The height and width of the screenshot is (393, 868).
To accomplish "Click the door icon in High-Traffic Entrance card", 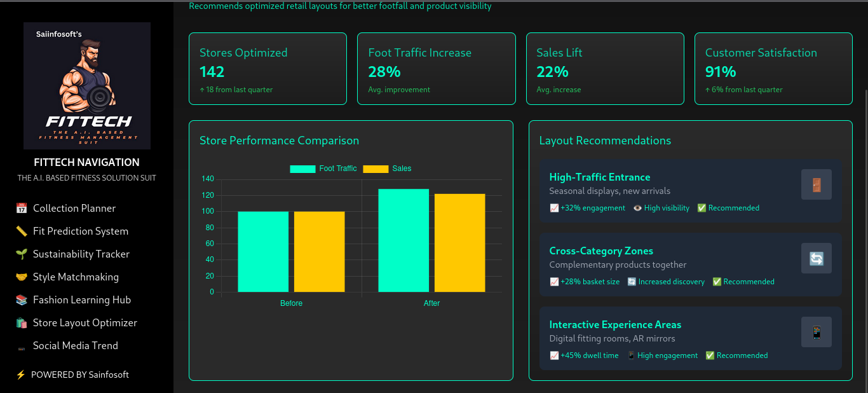I will coord(816,184).
